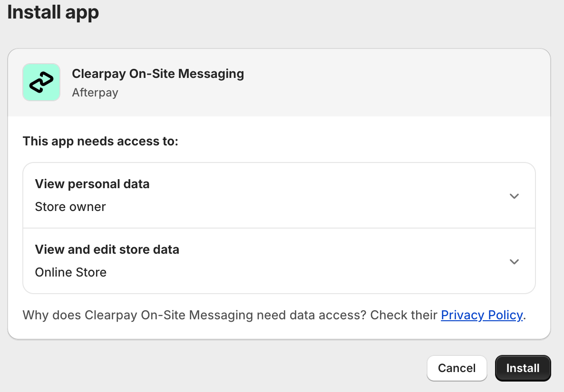Viewport: 564px width, 392px height.
Task: Expand the View personal data chevron
Action: point(514,196)
